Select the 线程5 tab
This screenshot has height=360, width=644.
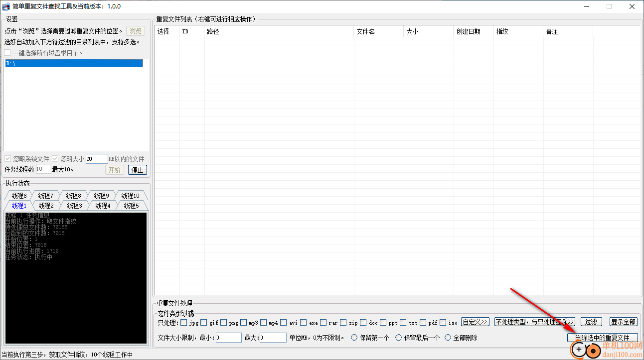(x=131, y=206)
